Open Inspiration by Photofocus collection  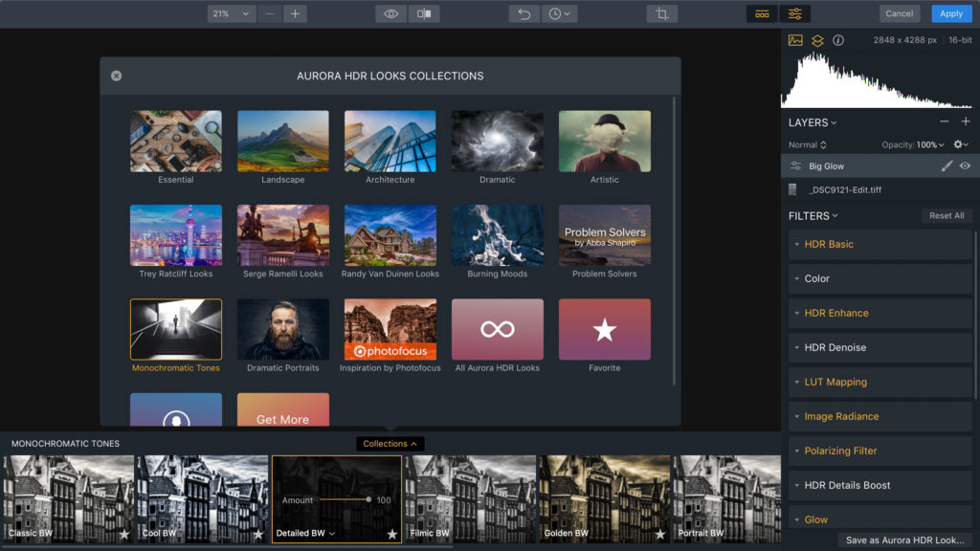click(x=390, y=329)
